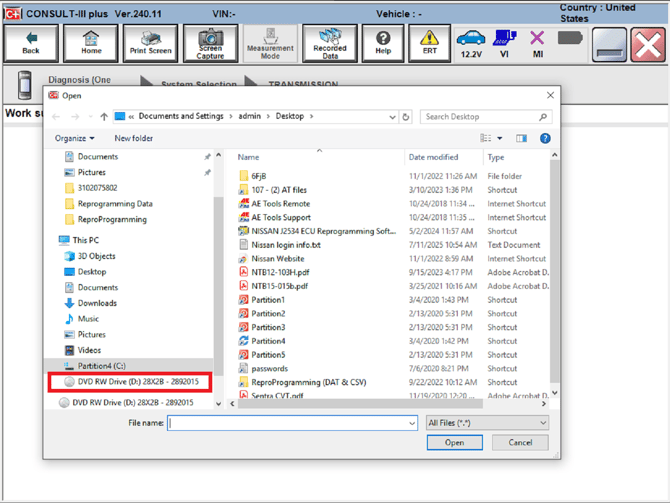Select the Partition4 shortcut in file list
This screenshot has height=503, width=670.
point(262,341)
